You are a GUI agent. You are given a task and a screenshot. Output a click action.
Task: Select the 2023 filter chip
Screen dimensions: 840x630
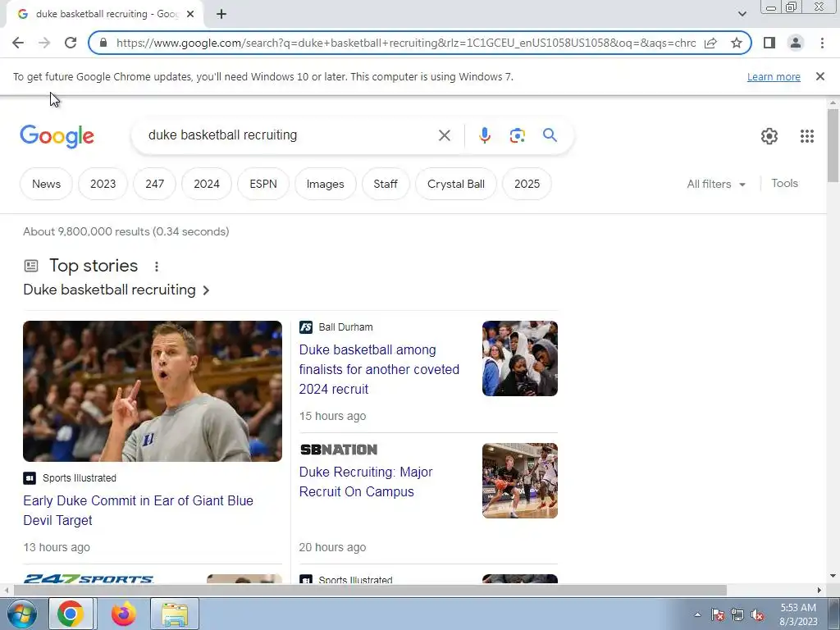point(103,184)
